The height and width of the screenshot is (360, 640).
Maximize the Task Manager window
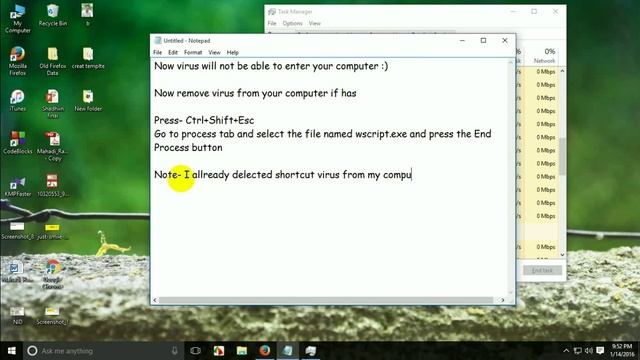tap(534, 11)
